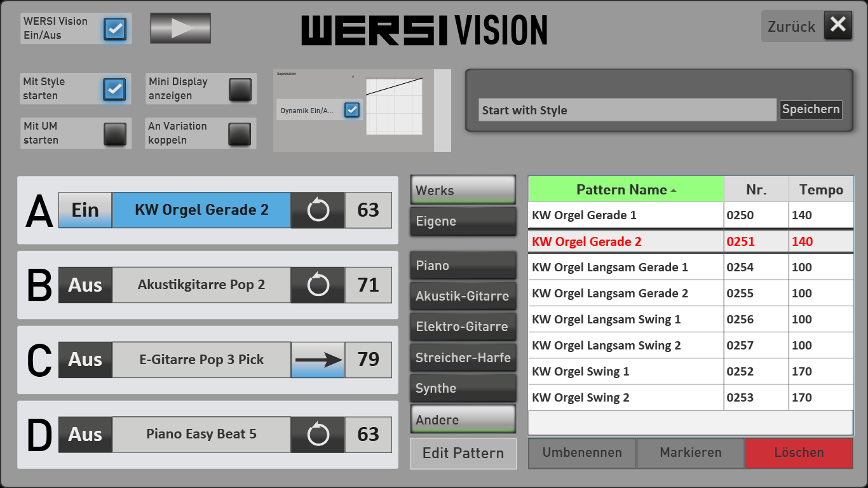The height and width of the screenshot is (488, 868).
Task: Click the loop icon in row B
Action: coord(318,285)
